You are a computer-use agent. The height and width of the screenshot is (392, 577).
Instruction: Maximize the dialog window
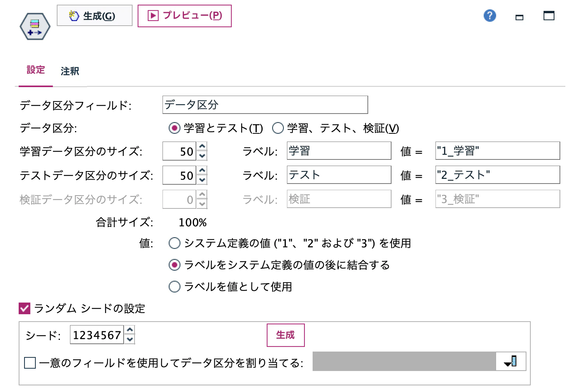(549, 16)
